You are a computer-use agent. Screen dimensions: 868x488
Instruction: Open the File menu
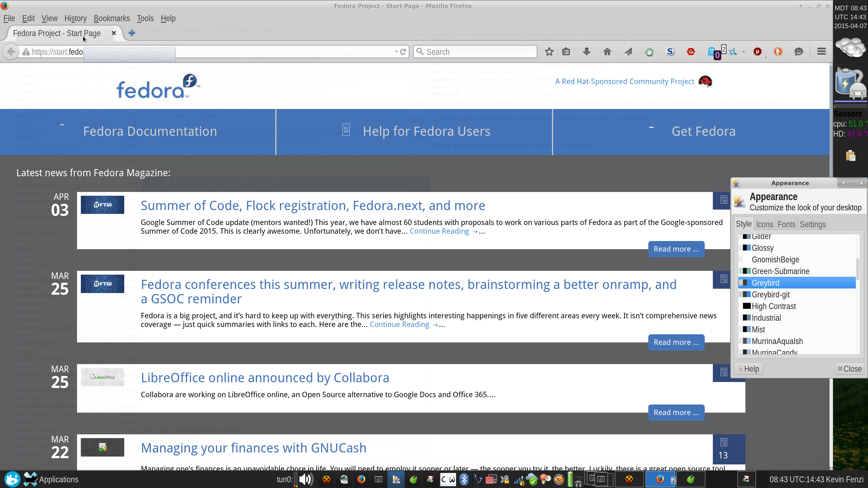pyautogui.click(x=9, y=18)
